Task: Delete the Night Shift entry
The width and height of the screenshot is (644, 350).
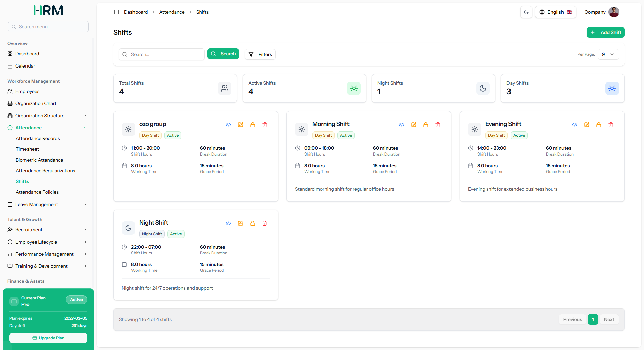Action: (x=265, y=223)
